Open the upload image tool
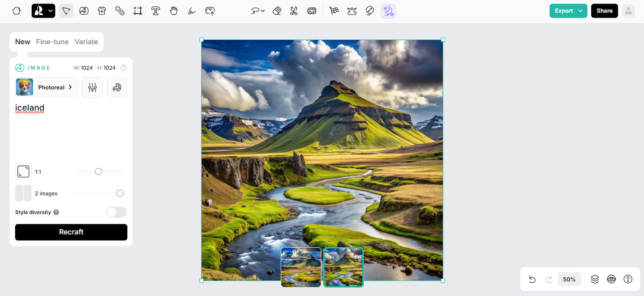The width and height of the screenshot is (644, 296). (x=210, y=11)
